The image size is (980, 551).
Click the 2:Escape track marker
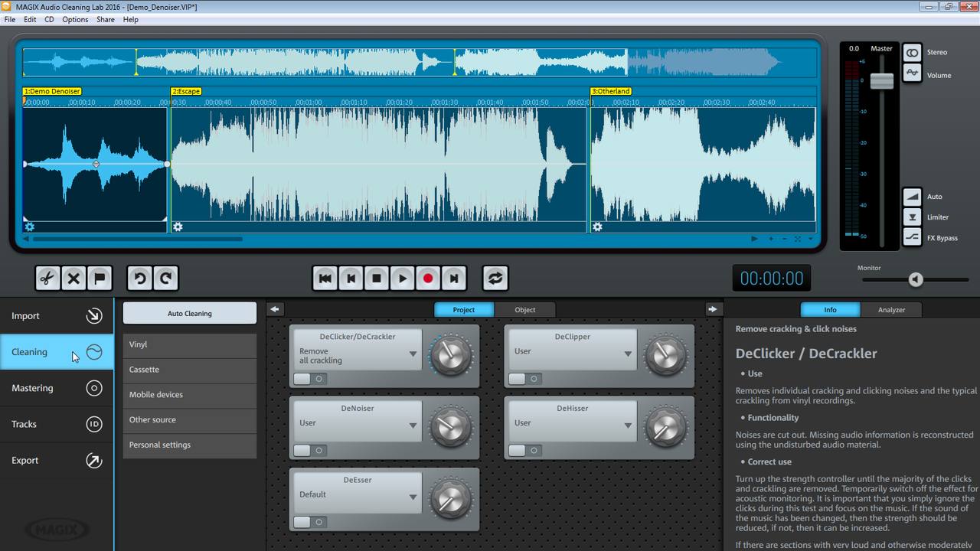point(186,91)
